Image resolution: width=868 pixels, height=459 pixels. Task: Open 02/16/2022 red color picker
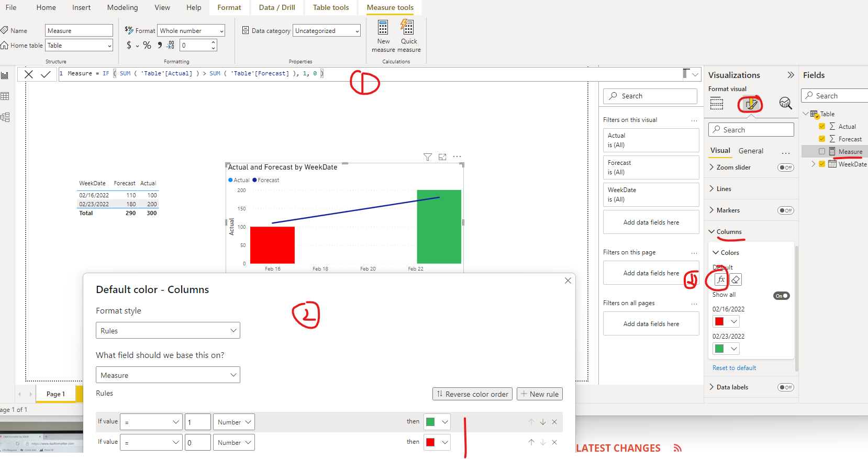pyautogui.click(x=726, y=321)
